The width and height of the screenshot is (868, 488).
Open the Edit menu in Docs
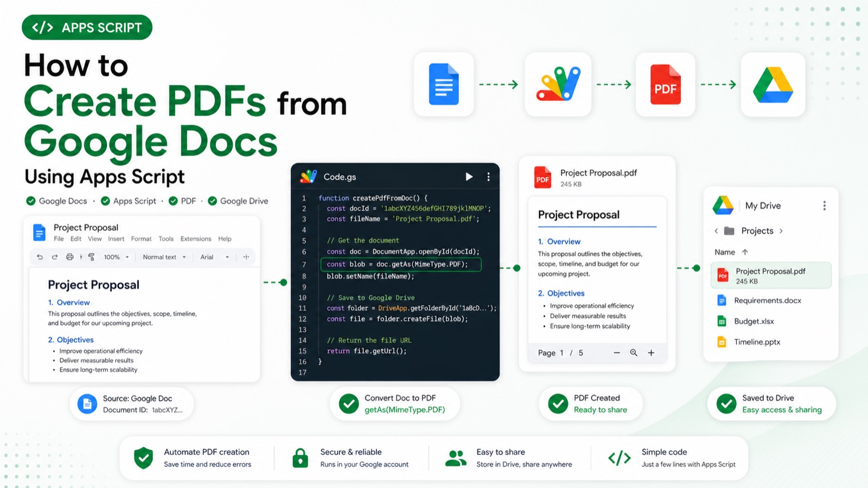[x=76, y=239]
